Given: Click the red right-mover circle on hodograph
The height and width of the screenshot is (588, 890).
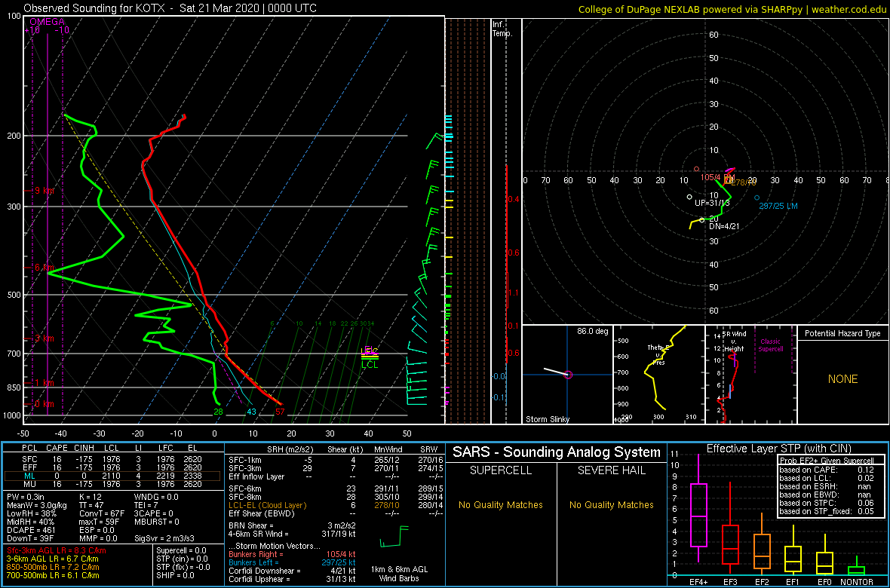Looking at the screenshot, I should 696,169.
